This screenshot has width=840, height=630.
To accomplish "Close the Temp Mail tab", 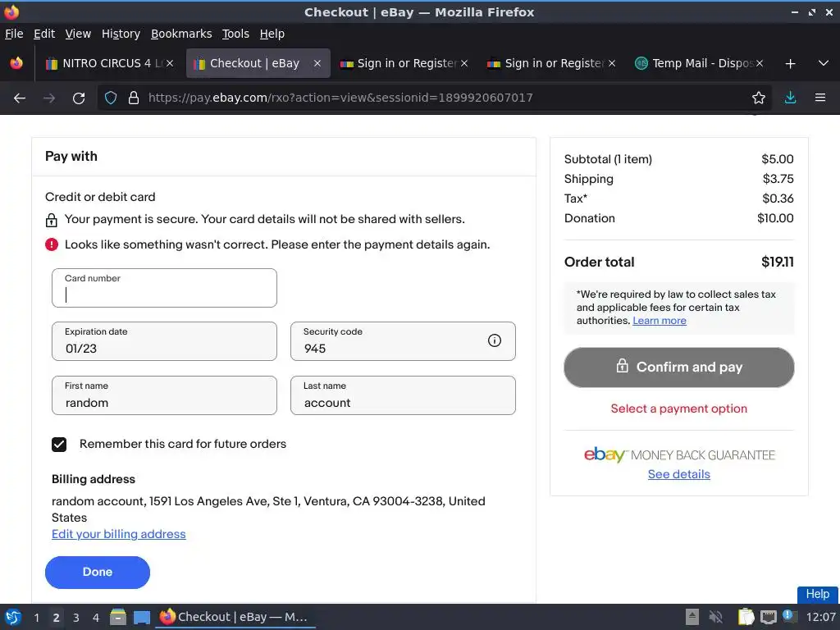I will [x=760, y=63].
